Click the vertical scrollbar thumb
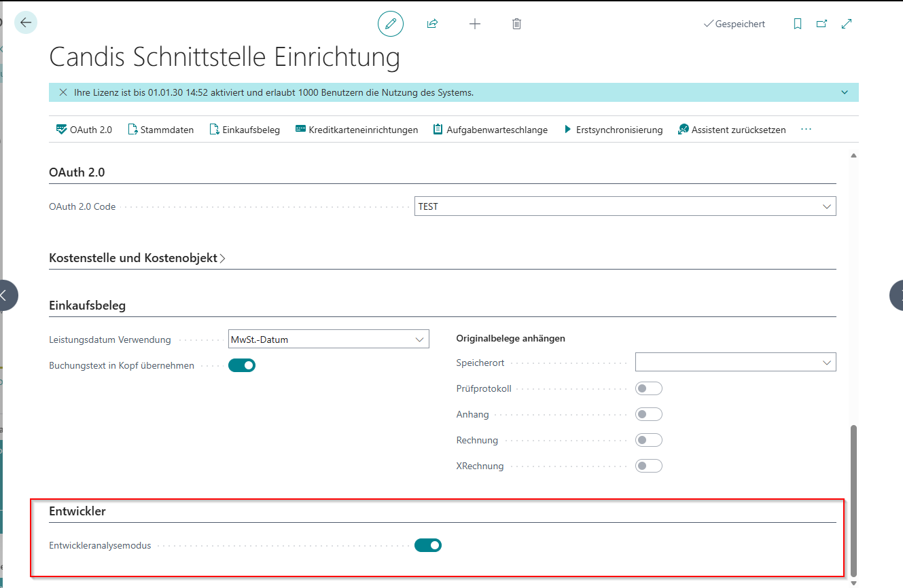The image size is (903, 588). 854,500
